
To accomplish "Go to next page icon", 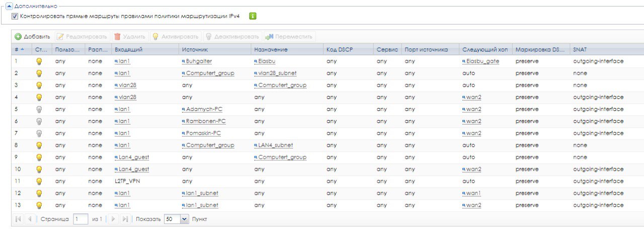I will 114,219.
